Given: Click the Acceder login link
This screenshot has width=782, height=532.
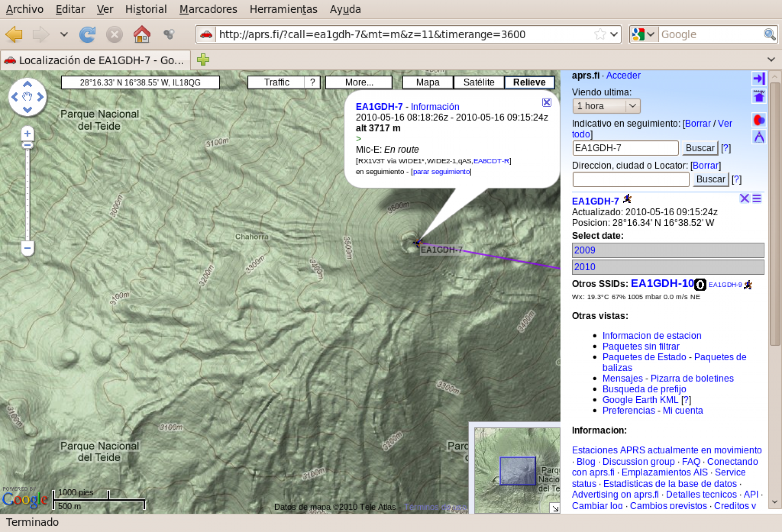Looking at the screenshot, I should tap(623, 75).
